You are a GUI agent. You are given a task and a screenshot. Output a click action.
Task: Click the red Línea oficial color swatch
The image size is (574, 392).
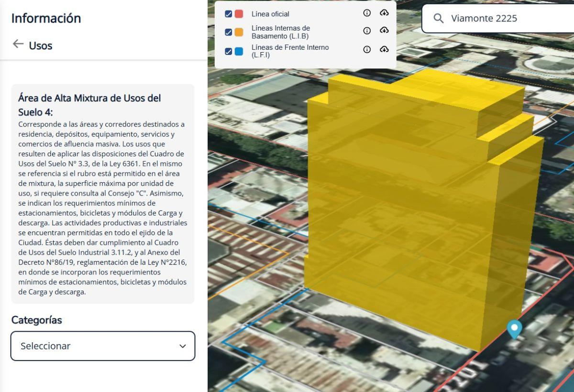239,14
